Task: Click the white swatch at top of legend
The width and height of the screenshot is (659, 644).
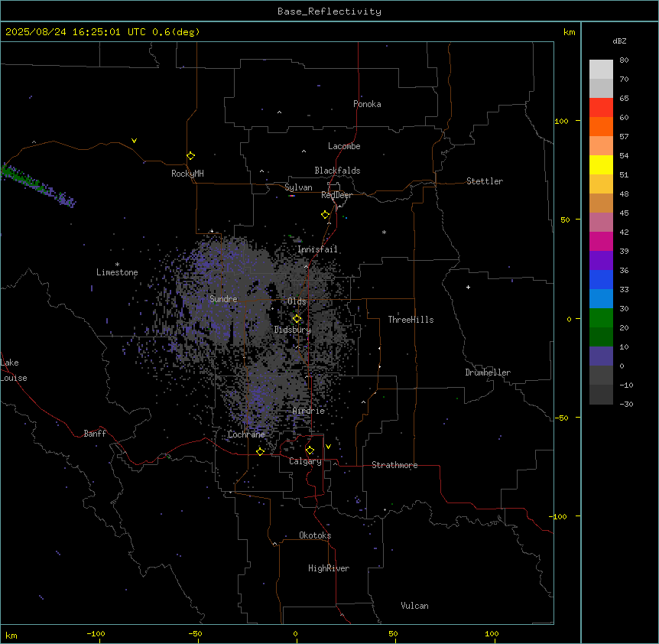Action: click(601, 70)
